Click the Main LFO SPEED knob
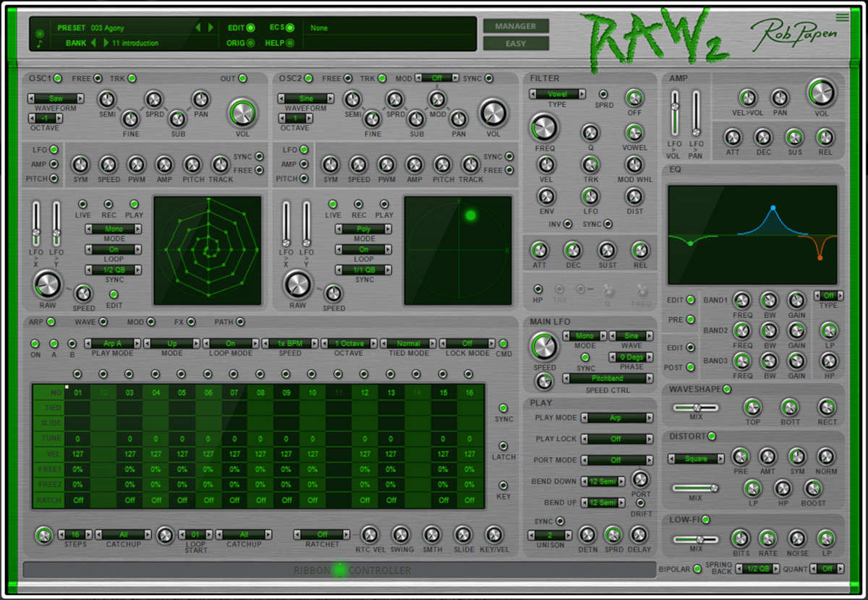This screenshot has height=600, width=868. pyautogui.click(x=544, y=347)
